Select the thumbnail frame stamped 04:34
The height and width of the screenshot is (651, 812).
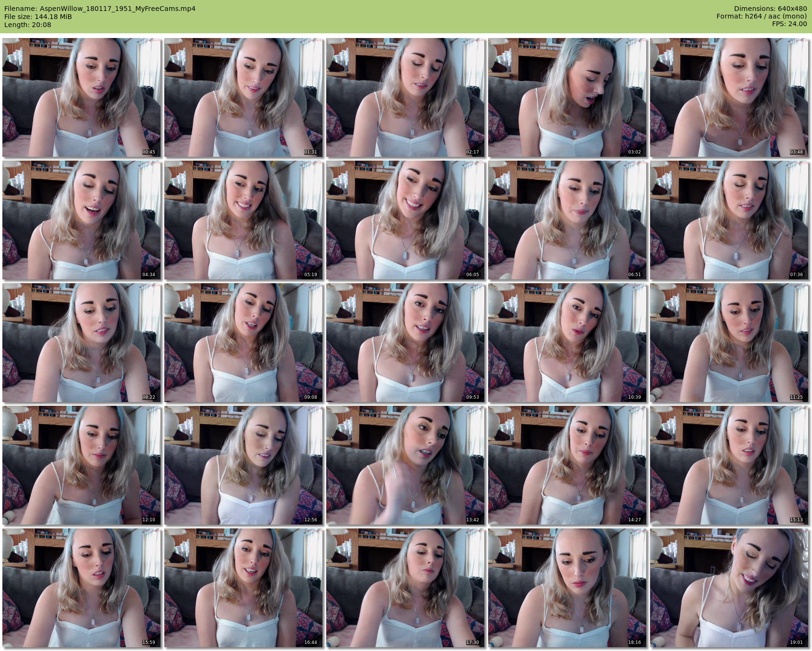tap(82, 220)
